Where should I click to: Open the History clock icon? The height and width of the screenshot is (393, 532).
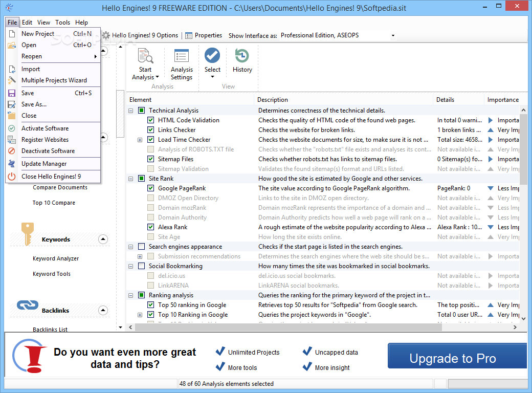click(242, 56)
